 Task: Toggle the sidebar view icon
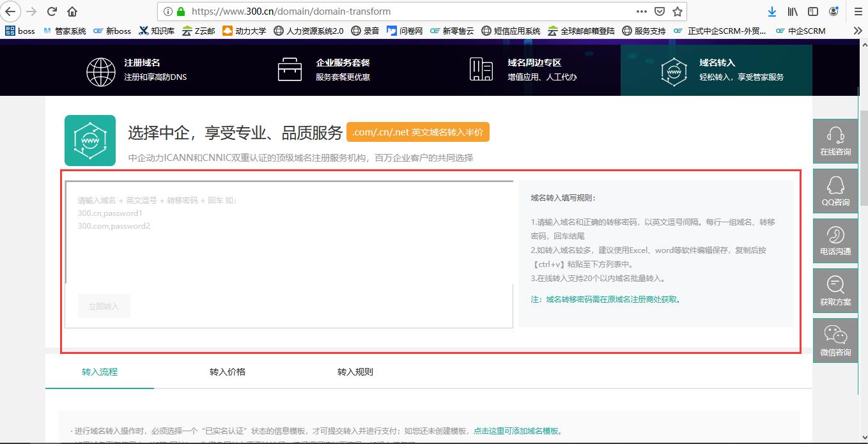coord(813,11)
